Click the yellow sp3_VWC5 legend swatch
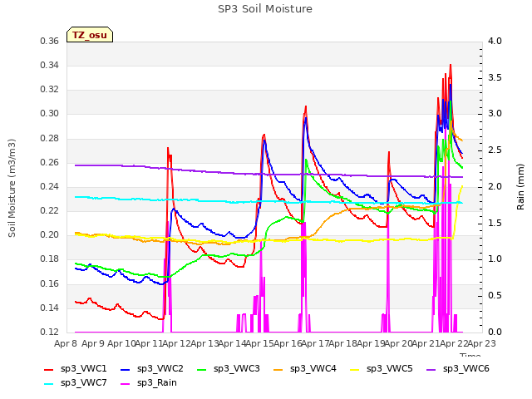The width and height of the screenshot is (532, 399). tap(355, 369)
